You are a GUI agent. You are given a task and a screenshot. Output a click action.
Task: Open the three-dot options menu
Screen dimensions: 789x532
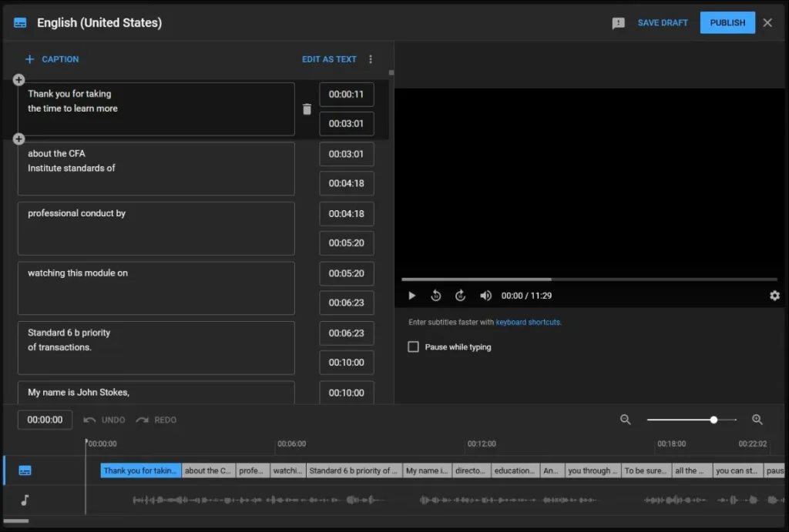tap(371, 59)
